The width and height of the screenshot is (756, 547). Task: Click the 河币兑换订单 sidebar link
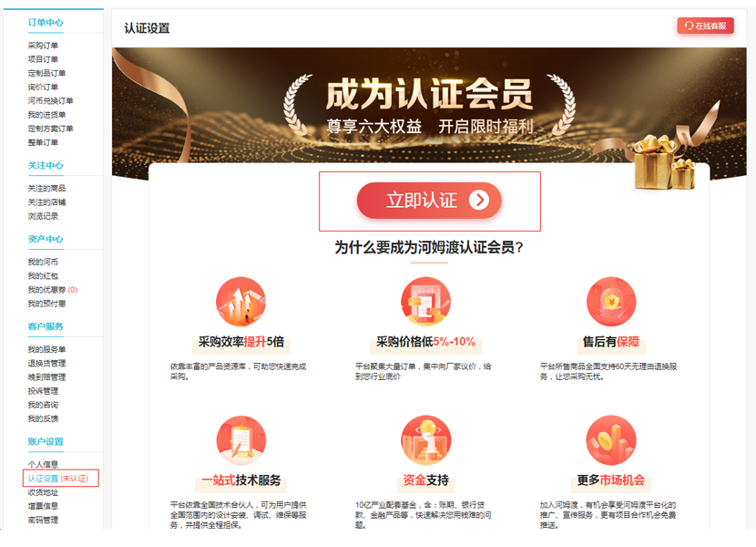click(x=51, y=101)
